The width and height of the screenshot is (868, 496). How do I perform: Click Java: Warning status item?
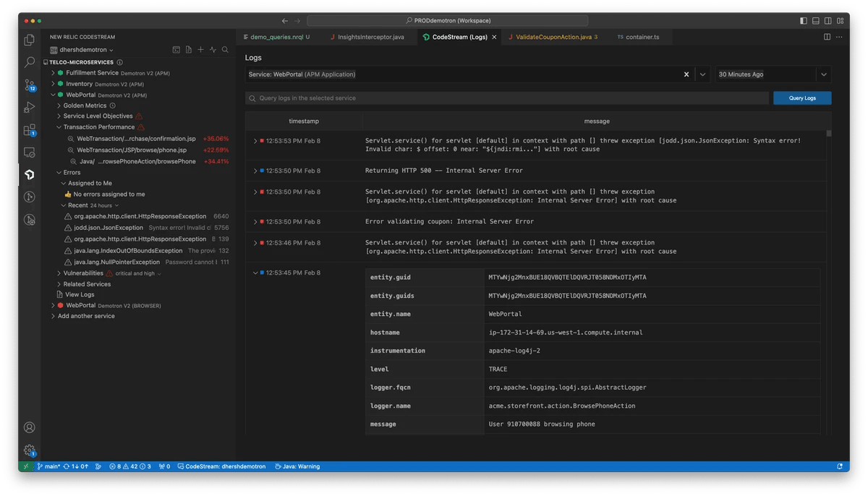(x=297, y=466)
